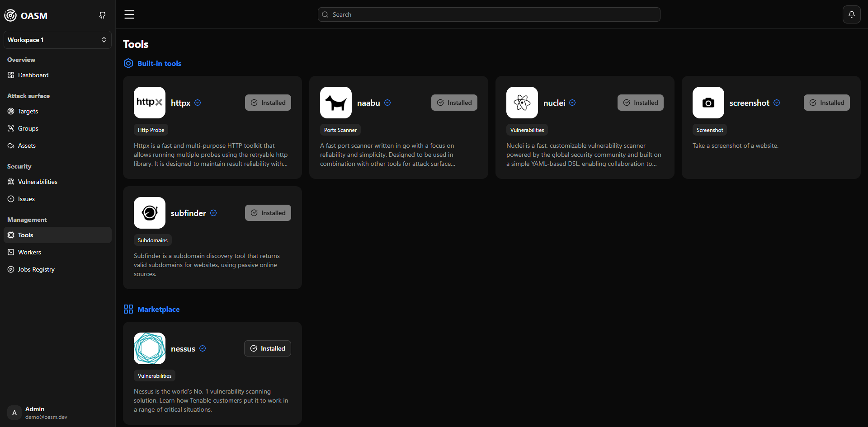Open Workers in the sidebar
868x427 pixels.
coord(57,252)
